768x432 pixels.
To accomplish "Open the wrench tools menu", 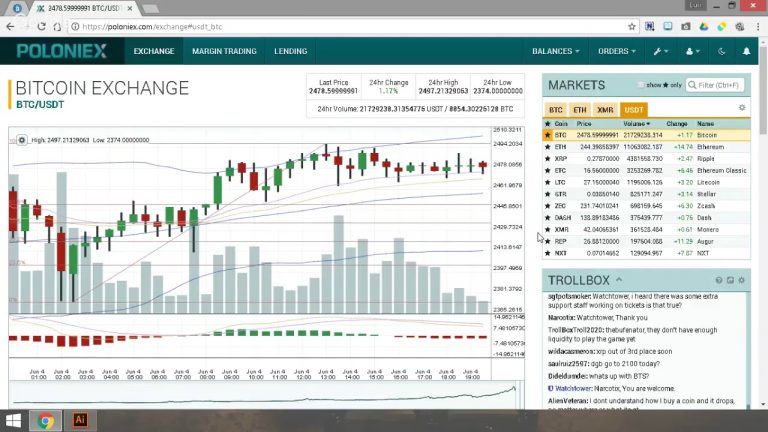I will tap(660, 51).
